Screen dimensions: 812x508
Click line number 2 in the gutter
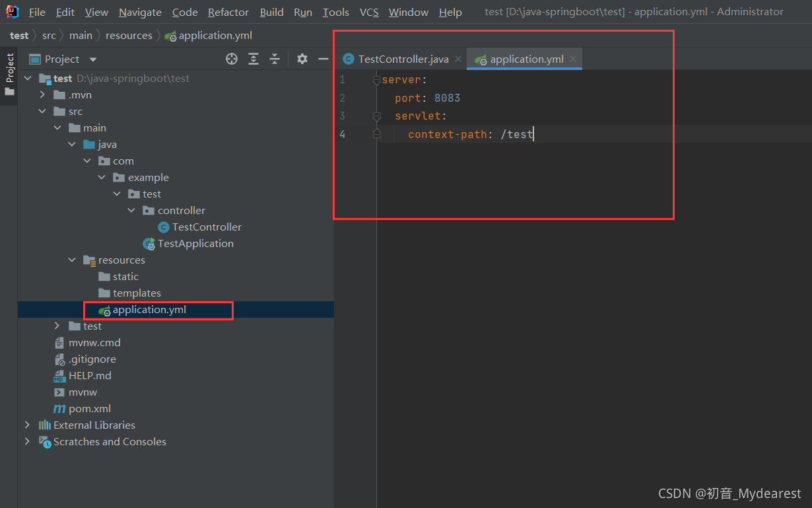[x=342, y=98]
